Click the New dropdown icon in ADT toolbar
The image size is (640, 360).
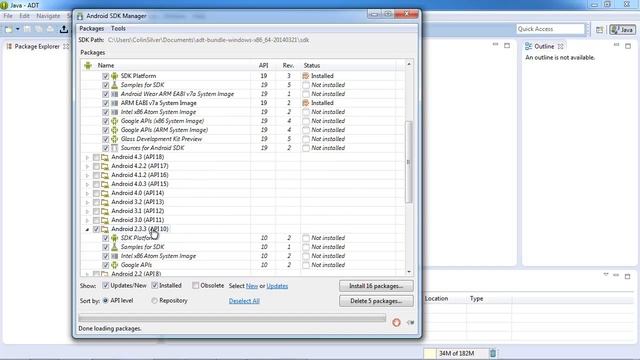(9, 29)
